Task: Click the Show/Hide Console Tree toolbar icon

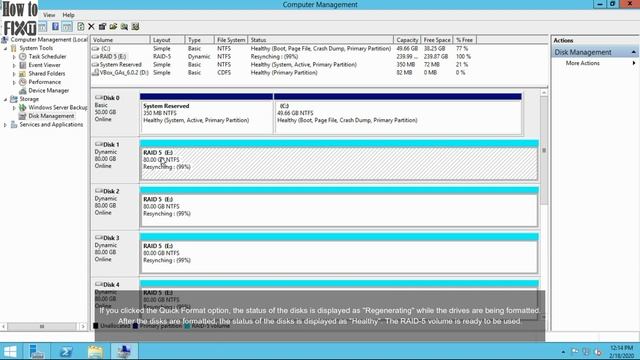Action: 43,27
